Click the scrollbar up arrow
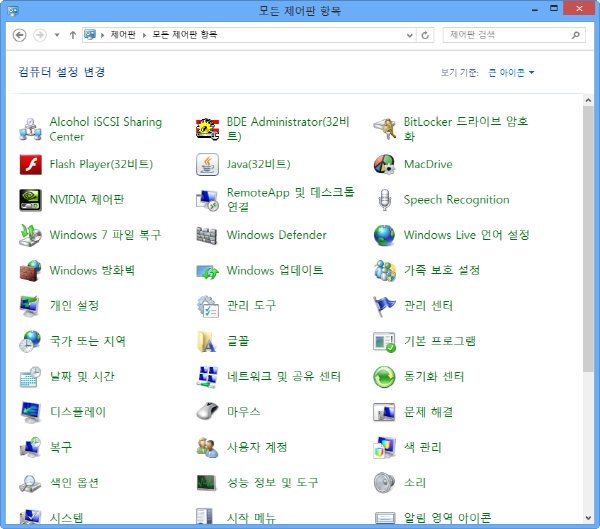The width and height of the screenshot is (600, 529). click(x=588, y=100)
